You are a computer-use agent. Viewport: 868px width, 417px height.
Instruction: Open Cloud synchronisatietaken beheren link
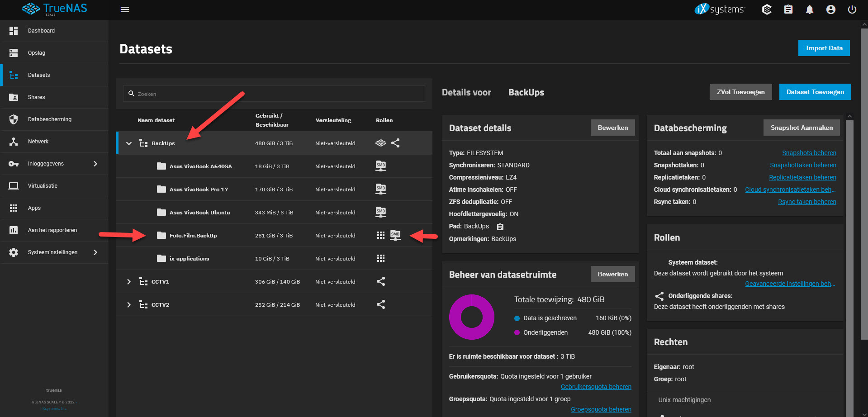pos(790,190)
